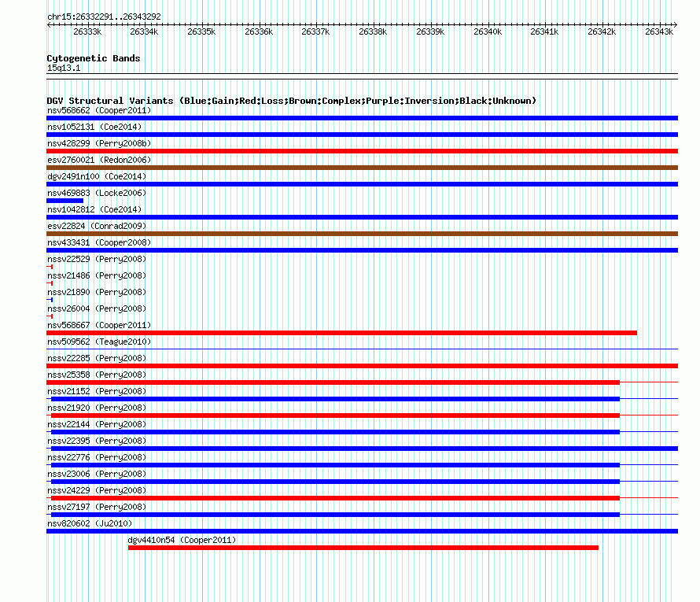Open nsv568667 (Cooper2011) label
This screenshot has width=700, height=602.
coord(99,325)
